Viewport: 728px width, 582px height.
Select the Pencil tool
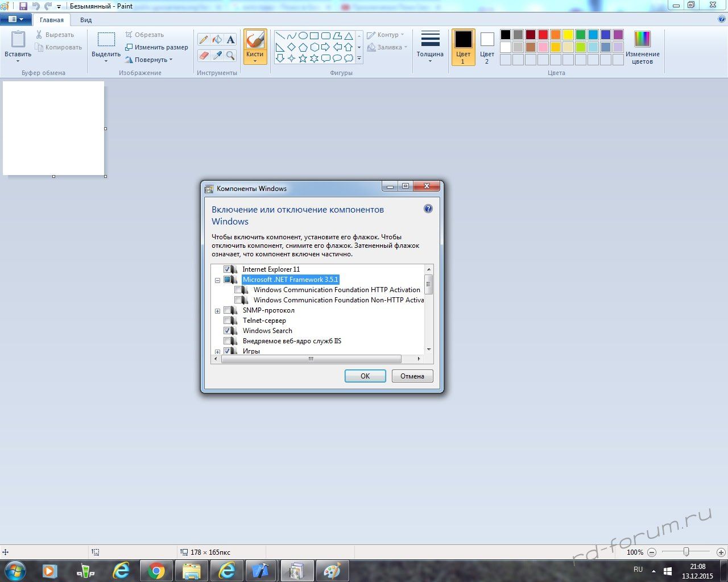click(x=204, y=40)
